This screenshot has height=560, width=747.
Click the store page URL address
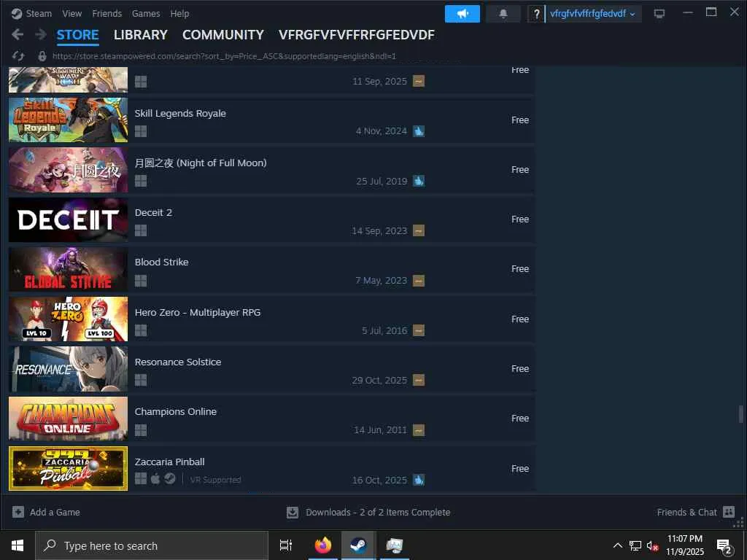[x=225, y=56]
